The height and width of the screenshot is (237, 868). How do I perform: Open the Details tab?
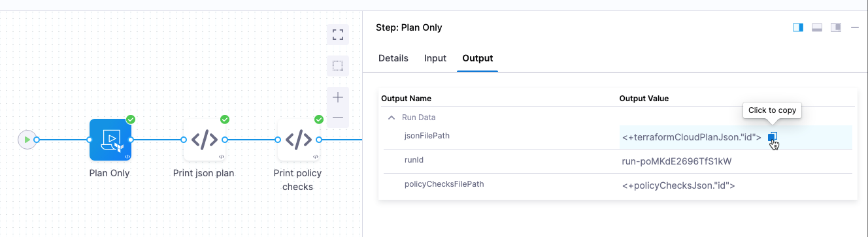click(393, 58)
